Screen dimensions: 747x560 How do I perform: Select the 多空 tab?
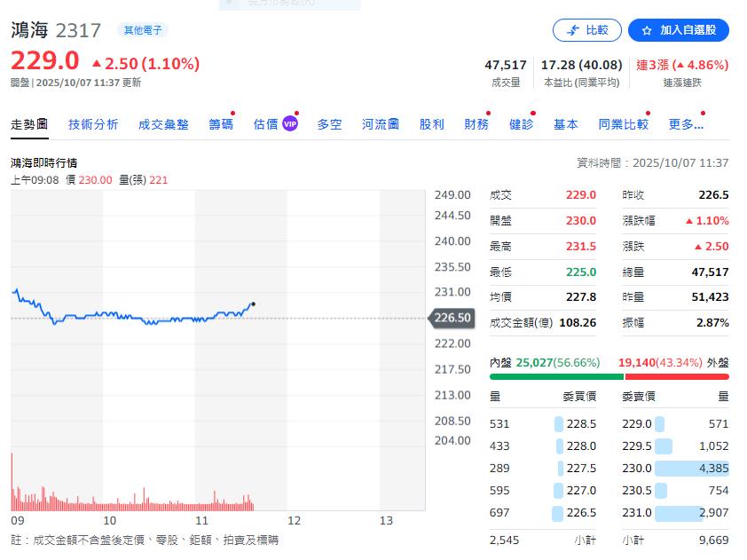pyautogui.click(x=329, y=124)
